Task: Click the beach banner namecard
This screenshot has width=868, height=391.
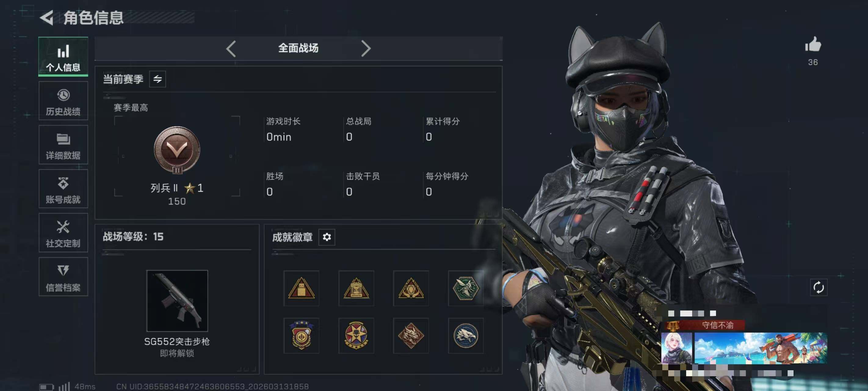Action: coord(761,348)
